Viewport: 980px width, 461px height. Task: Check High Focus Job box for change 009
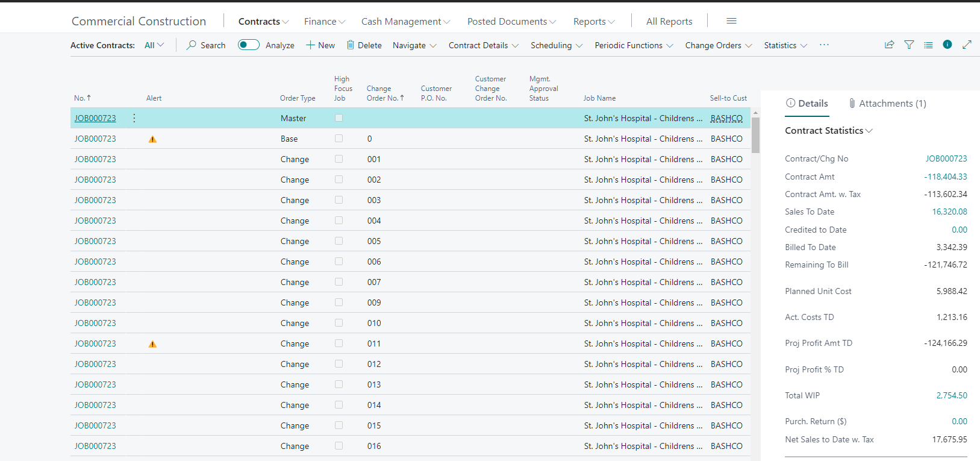(x=339, y=303)
